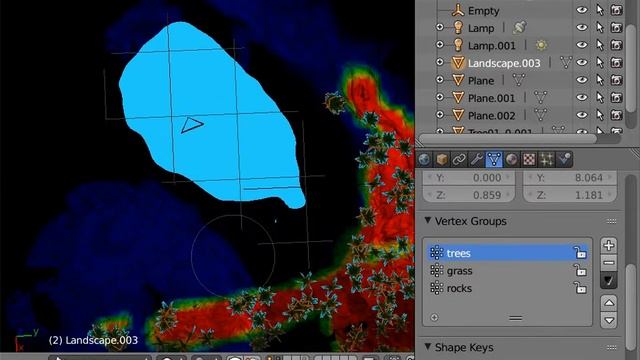
Task: Add a new vertex group
Action: (x=609, y=245)
